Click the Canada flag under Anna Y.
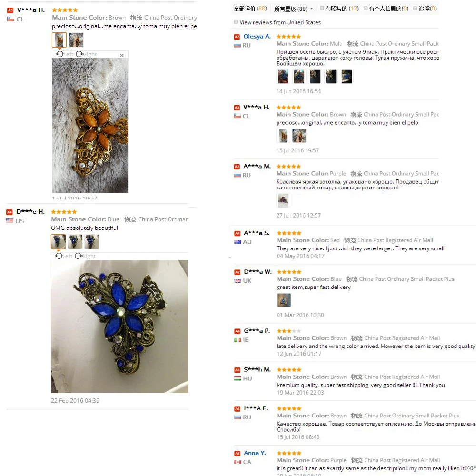This screenshot has width=476, height=476. point(238,462)
